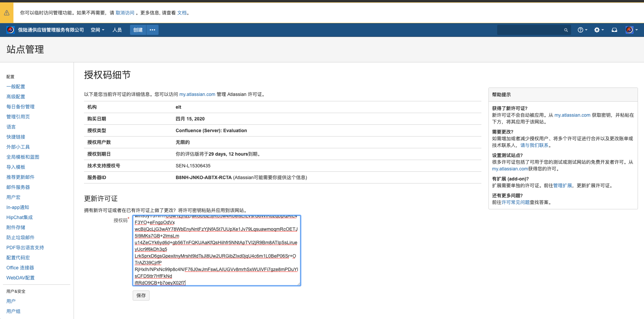The width and height of the screenshot is (644, 319).
Task: Click the 创建 create button
Action: click(x=138, y=30)
